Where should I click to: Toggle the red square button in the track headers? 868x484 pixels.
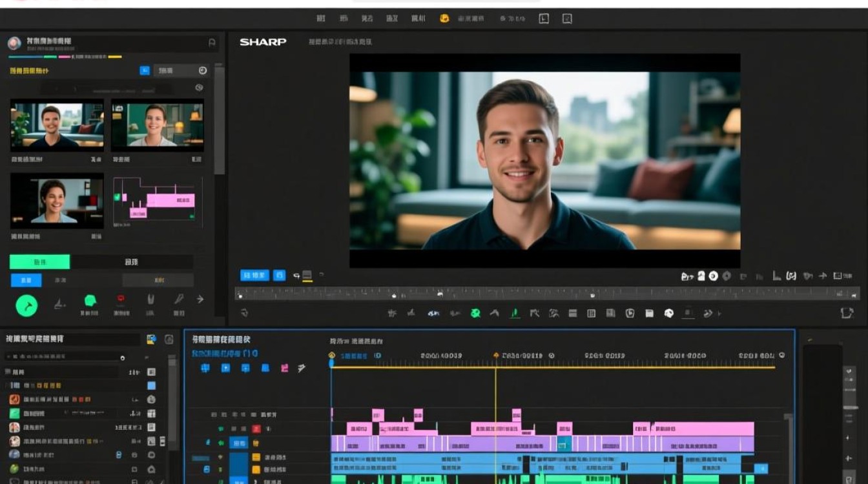coord(256,429)
